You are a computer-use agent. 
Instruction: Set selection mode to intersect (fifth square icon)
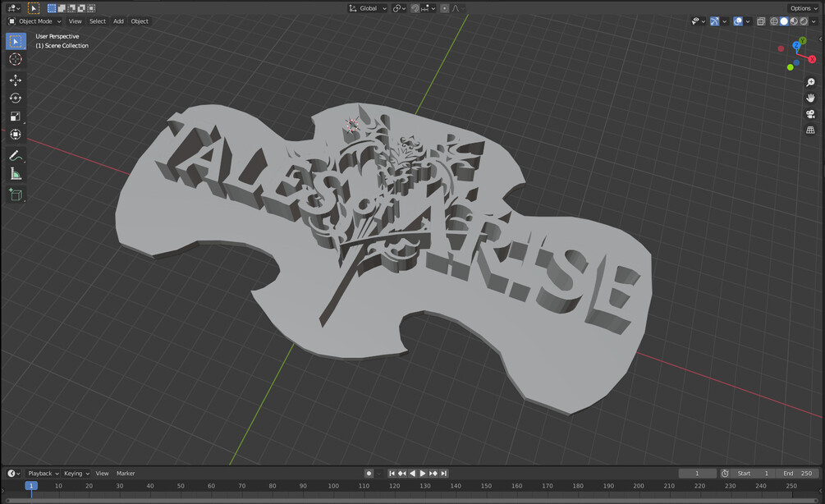click(x=92, y=8)
